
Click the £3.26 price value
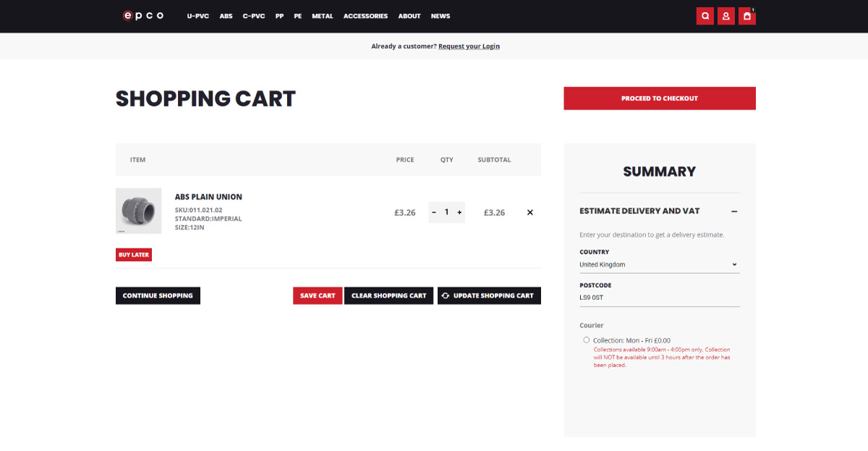(405, 212)
